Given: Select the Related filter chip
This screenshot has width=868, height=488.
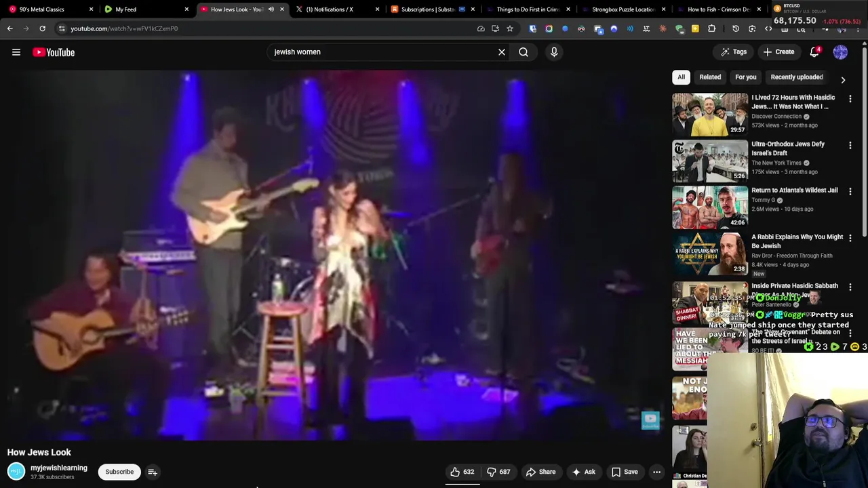Looking at the screenshot, I should 710,77.
